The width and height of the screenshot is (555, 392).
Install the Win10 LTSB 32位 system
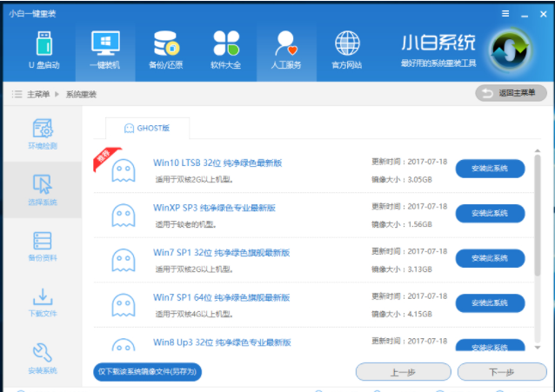click(490, 169)
